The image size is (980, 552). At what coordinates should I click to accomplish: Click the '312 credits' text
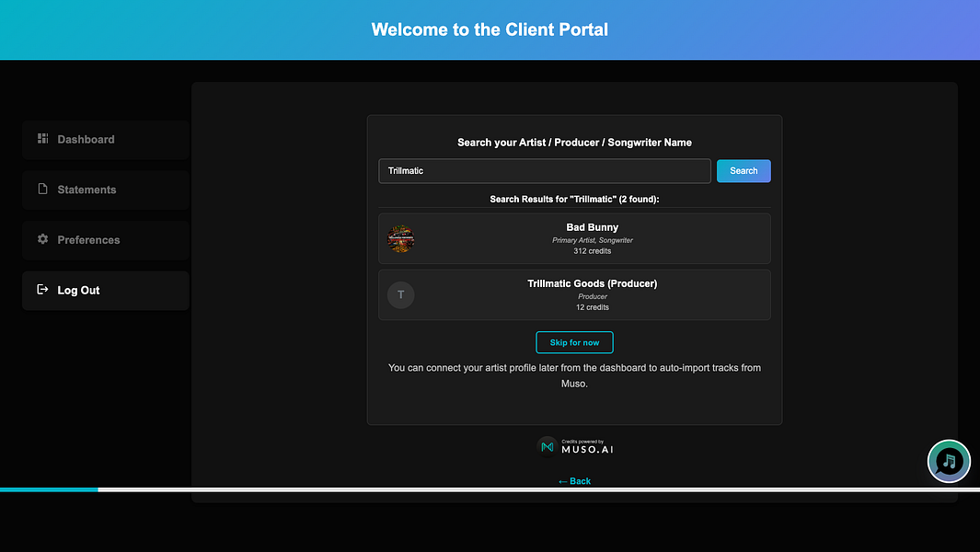pos(593,251)
